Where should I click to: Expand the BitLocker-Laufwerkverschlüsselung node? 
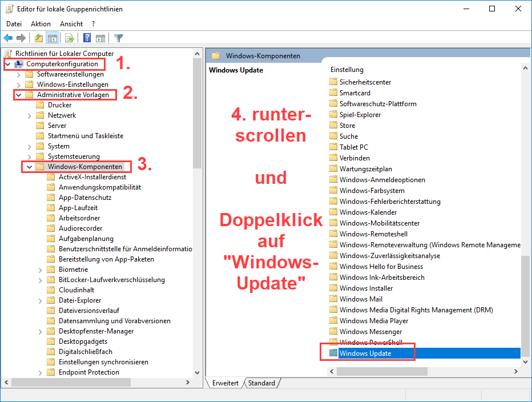[41, 280]
